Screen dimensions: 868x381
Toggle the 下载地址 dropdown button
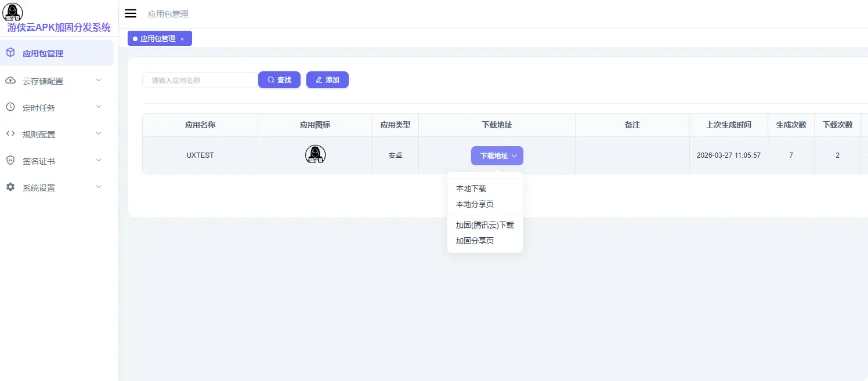pos(497,155)
